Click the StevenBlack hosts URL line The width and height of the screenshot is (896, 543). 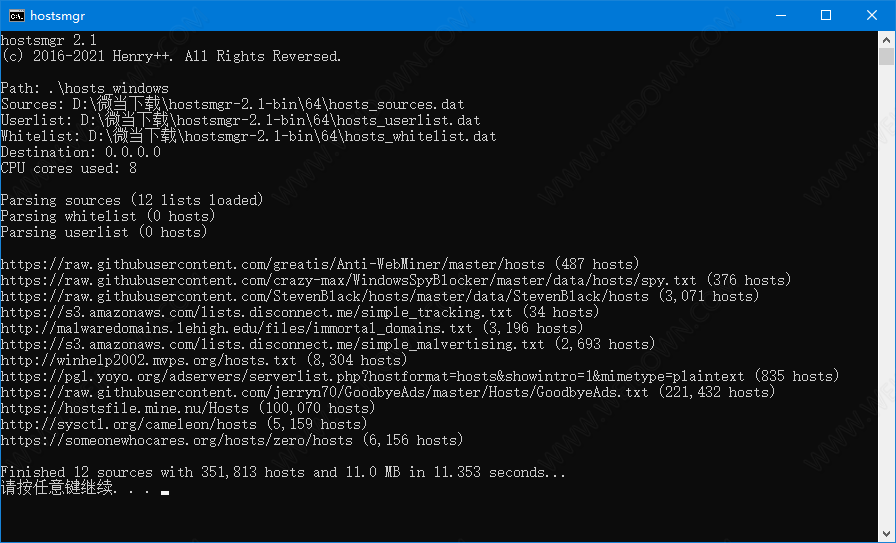point(325,296)
